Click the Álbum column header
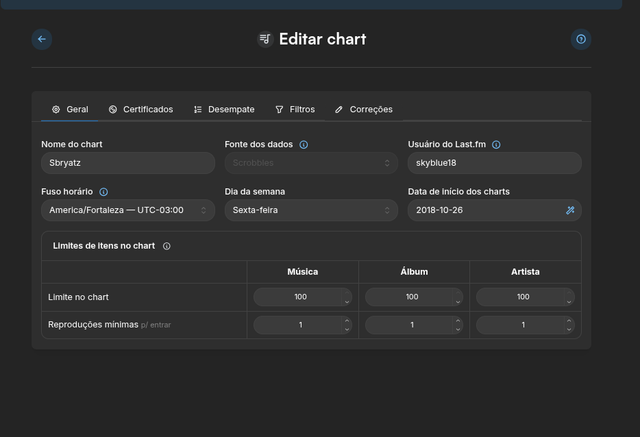Image resolution: width=640 pixels, height=437 pixels. click(x=414, y=272)
